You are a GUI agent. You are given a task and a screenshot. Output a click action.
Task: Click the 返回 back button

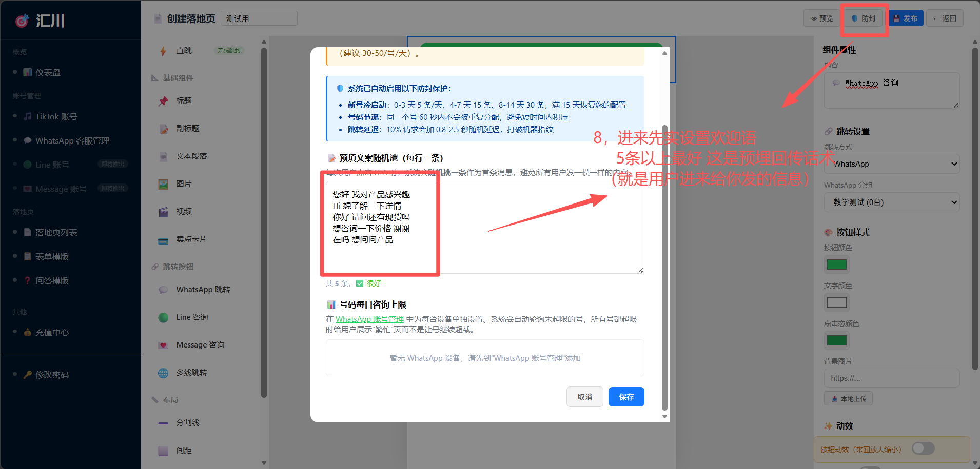click(945, 18)
